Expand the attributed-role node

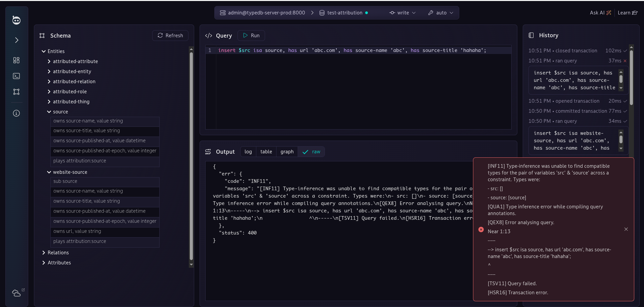[x=49, y=92]
